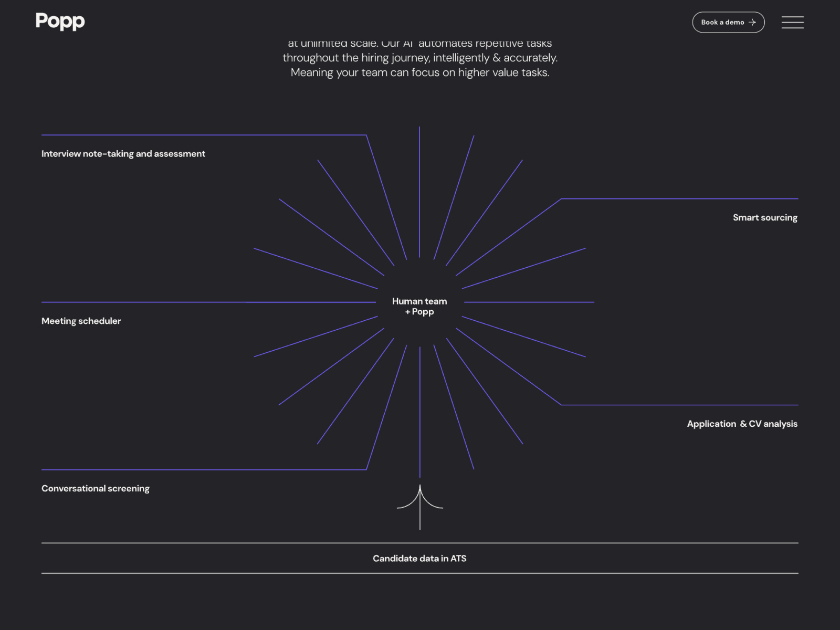This screenshot has width=840, height=630.
Task: Click the line above Meeting scheduler
Action: click(208, 302)
